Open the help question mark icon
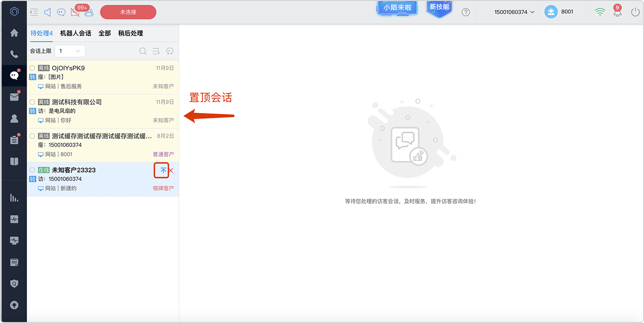The width and height of the screenshot is (644, 323). 466,12
